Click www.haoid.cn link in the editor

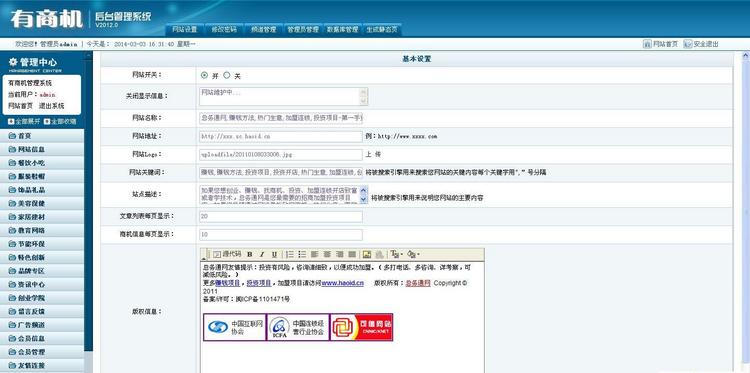pos(342,283)
